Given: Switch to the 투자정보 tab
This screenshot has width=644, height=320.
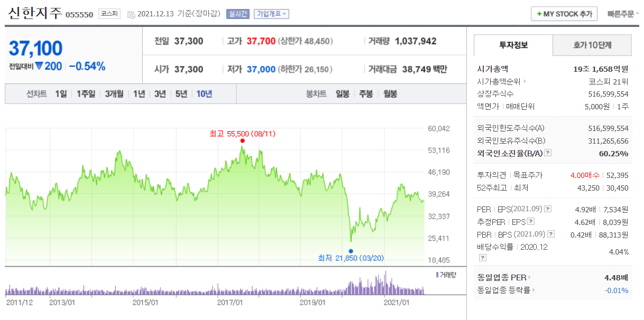Looking at the screenshot, I should (513, 45).
